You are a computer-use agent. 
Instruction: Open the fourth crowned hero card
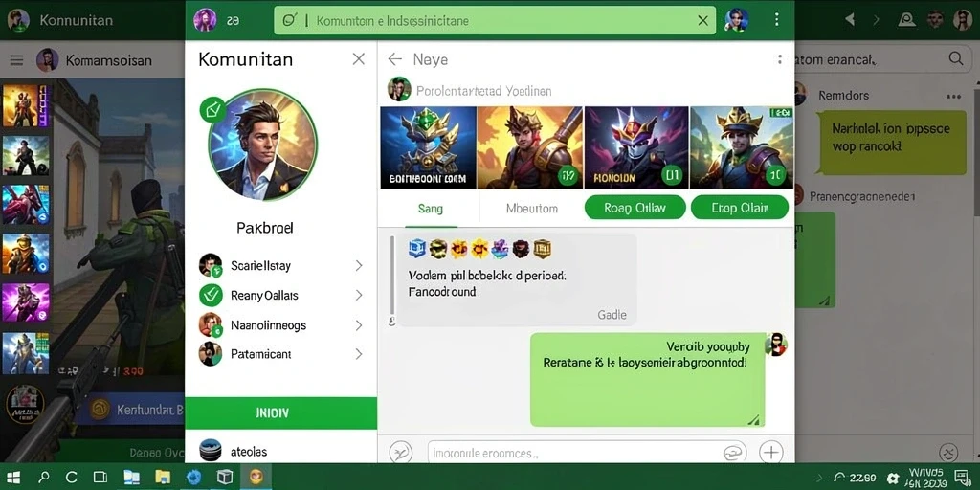742,147
